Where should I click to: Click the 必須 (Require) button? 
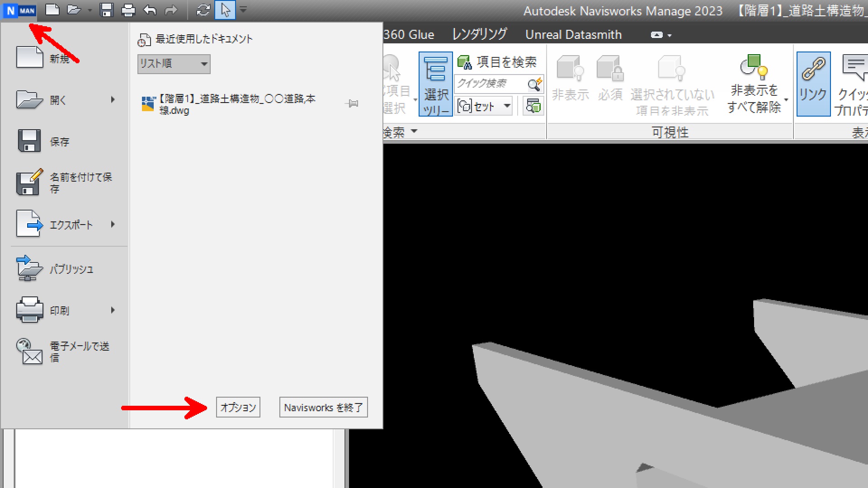610,78
